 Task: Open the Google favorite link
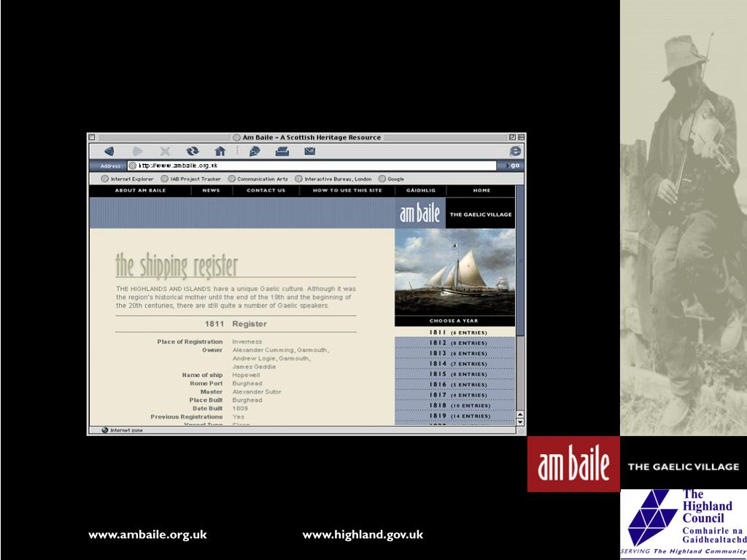[391, 179]
